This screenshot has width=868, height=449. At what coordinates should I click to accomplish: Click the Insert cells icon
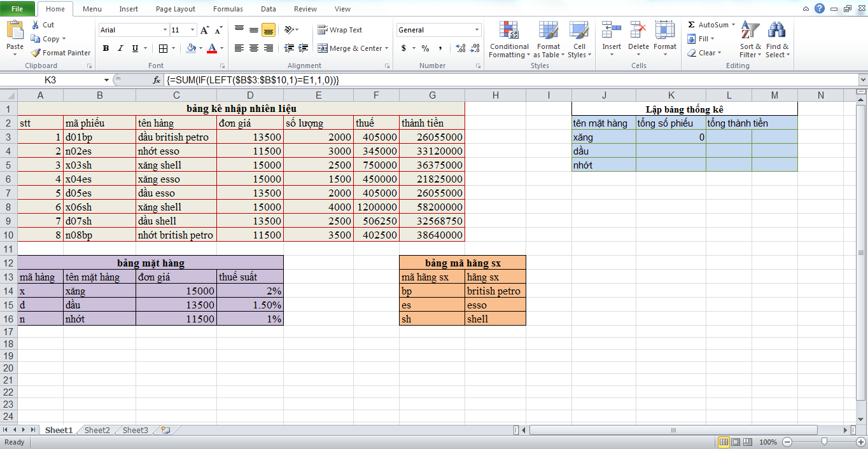pos(611,31)
